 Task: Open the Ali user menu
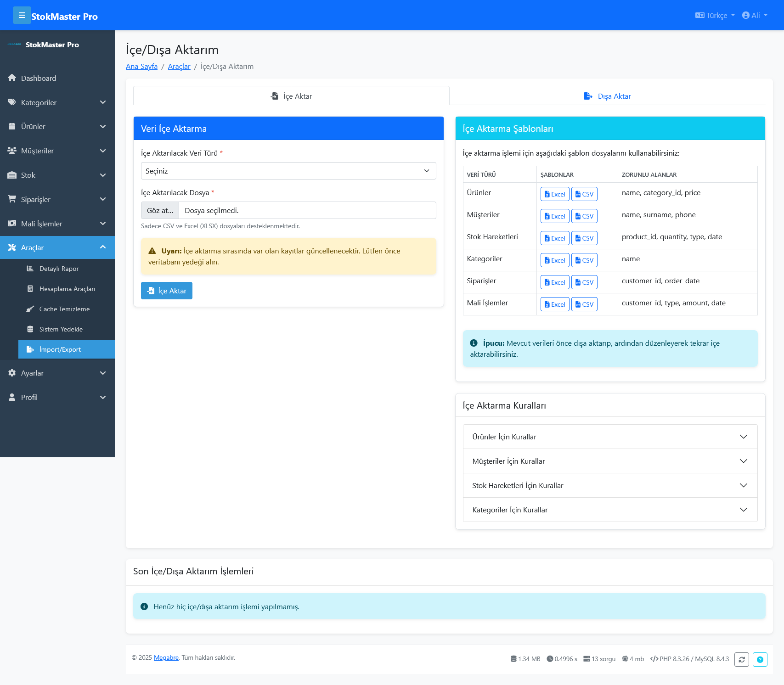754,15
